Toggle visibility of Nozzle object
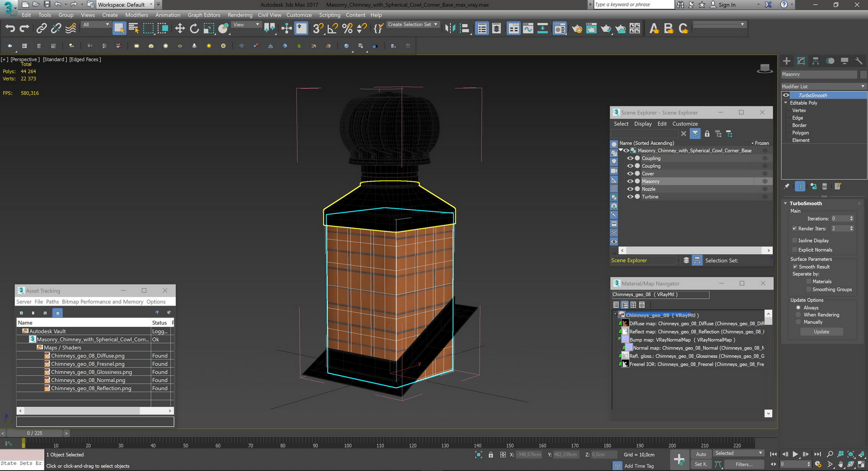Image resolution: width=868 pixels, height=471 pixels. [630, 189]
